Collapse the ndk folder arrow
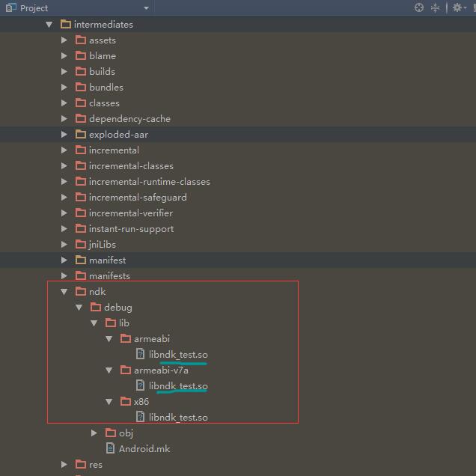Viewport: 476px width, 476px height. click(64, 292)
